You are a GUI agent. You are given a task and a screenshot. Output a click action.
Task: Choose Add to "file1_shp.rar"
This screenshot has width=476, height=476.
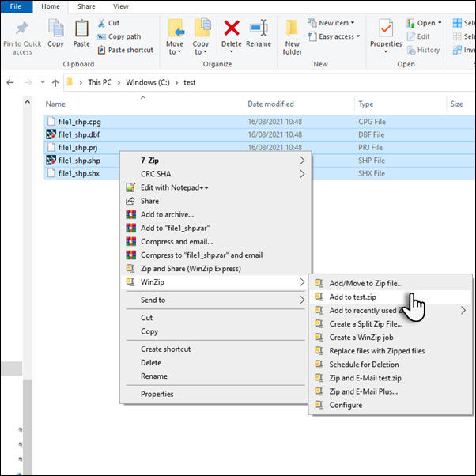coord(216,228)
